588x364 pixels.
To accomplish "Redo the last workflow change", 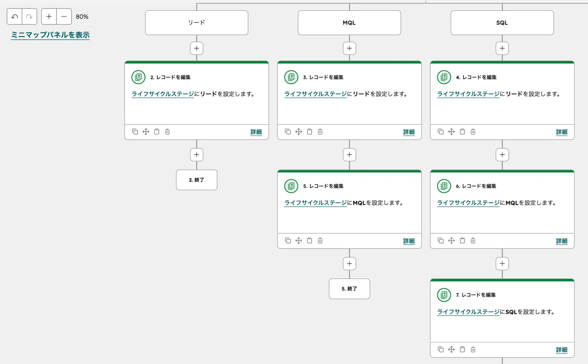I will tap(29, 17).
